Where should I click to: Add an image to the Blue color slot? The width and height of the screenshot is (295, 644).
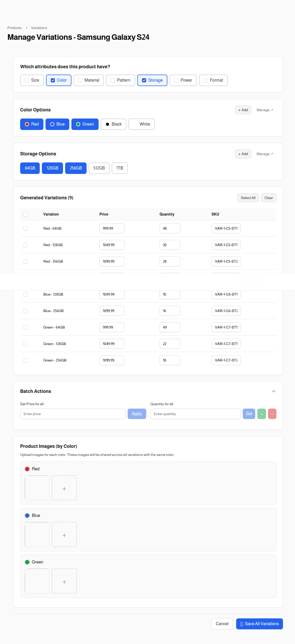pos(64,534)
